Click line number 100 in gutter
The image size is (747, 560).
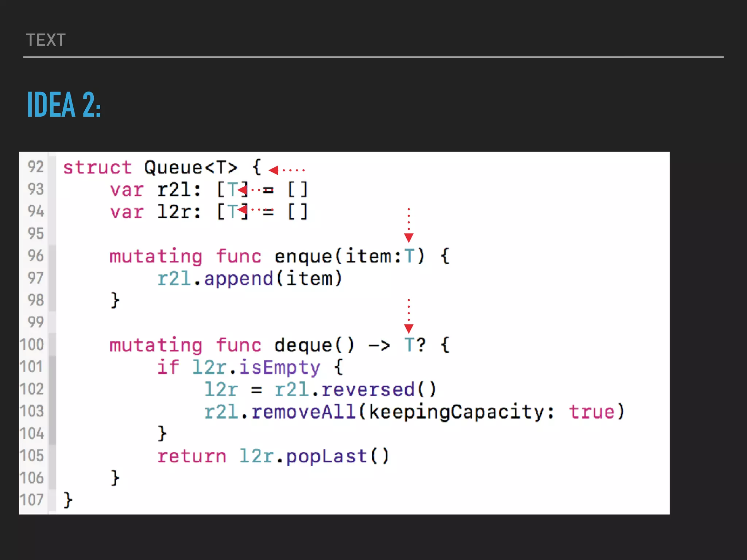click(x=32, y=345)
